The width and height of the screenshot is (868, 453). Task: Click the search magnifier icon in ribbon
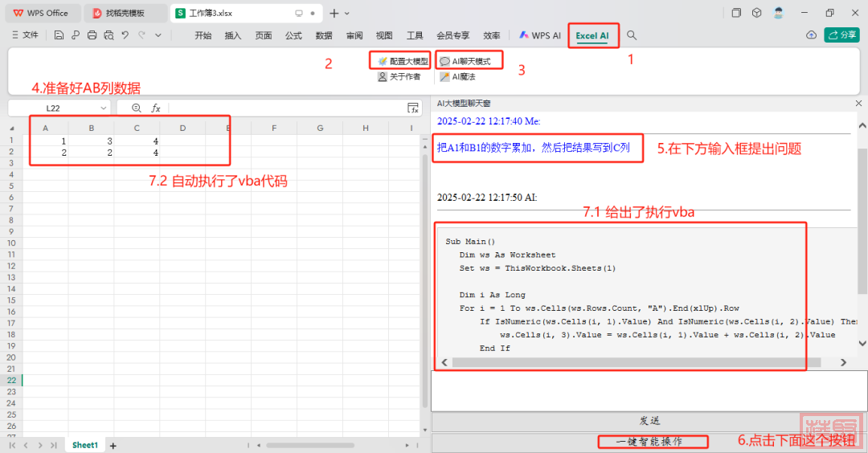632,35
